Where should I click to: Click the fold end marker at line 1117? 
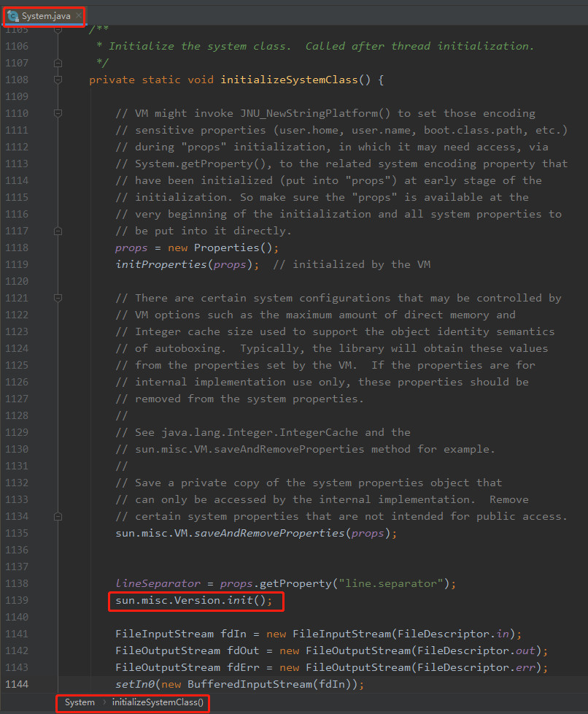pyautogui.click(x=58, y=231)
